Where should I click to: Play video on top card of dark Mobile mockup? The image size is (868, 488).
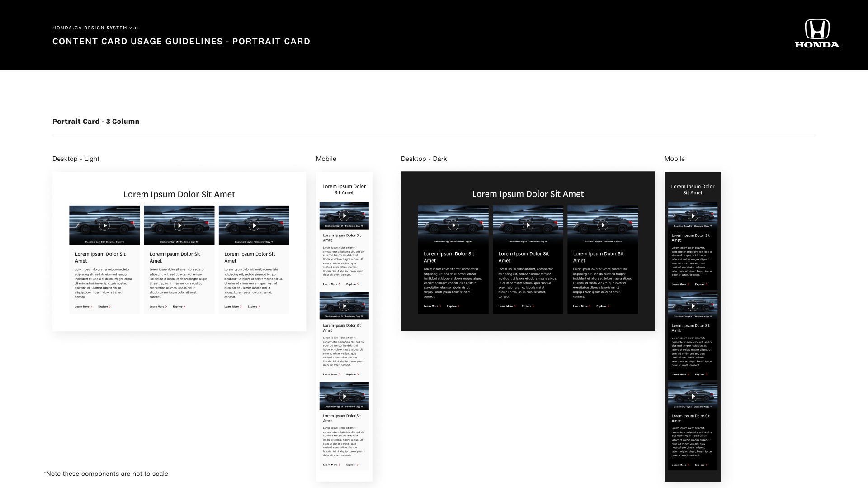click(x=693, y=216)
